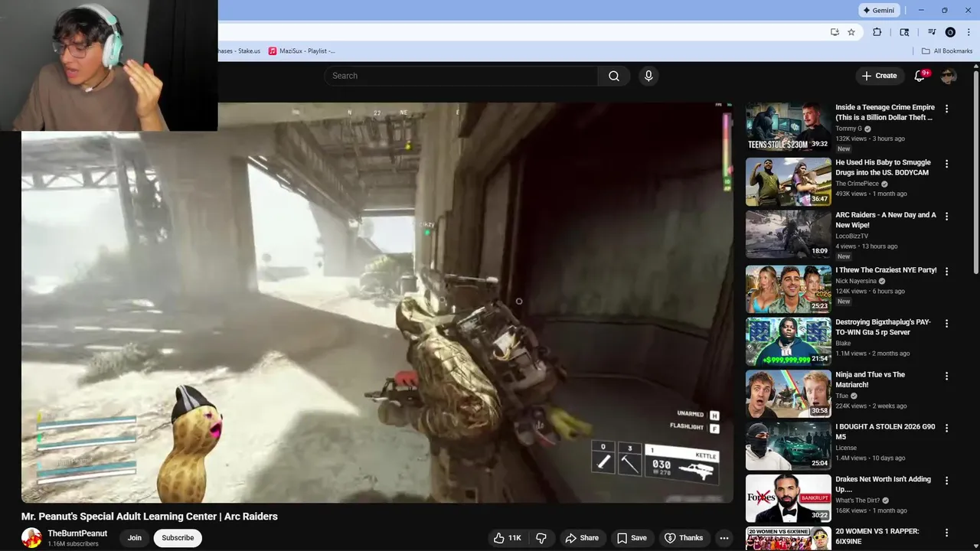This screenshot has height=551, width=980.
Task: Open Chrome profile avatar
Action: 950,32
